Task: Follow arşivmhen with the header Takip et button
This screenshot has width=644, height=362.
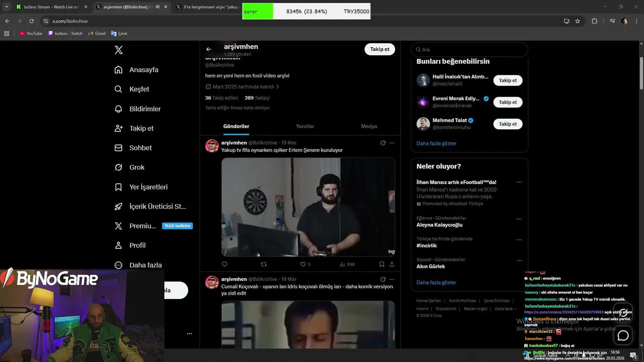Action: 380,49
